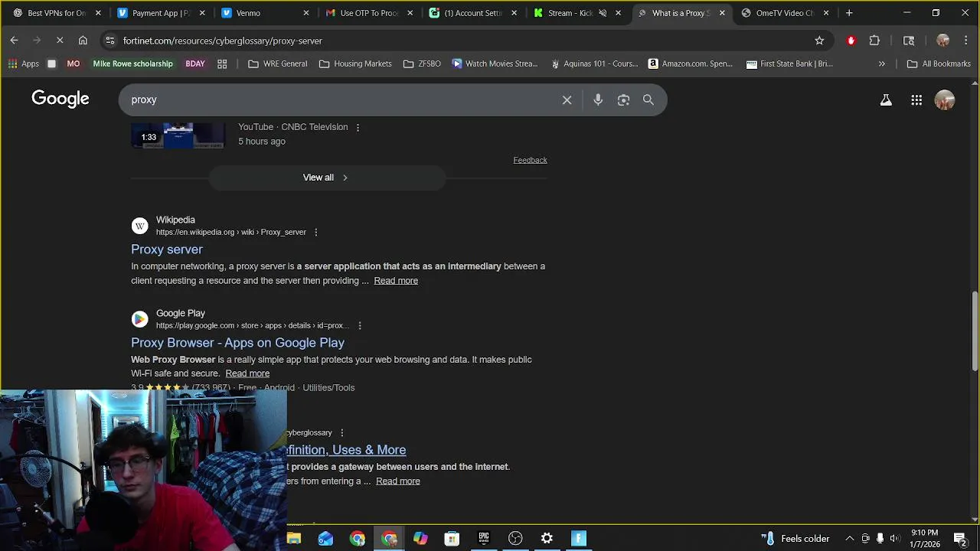Open Windows Settings from taskbar
980x551 pixels.
point(547,539)
